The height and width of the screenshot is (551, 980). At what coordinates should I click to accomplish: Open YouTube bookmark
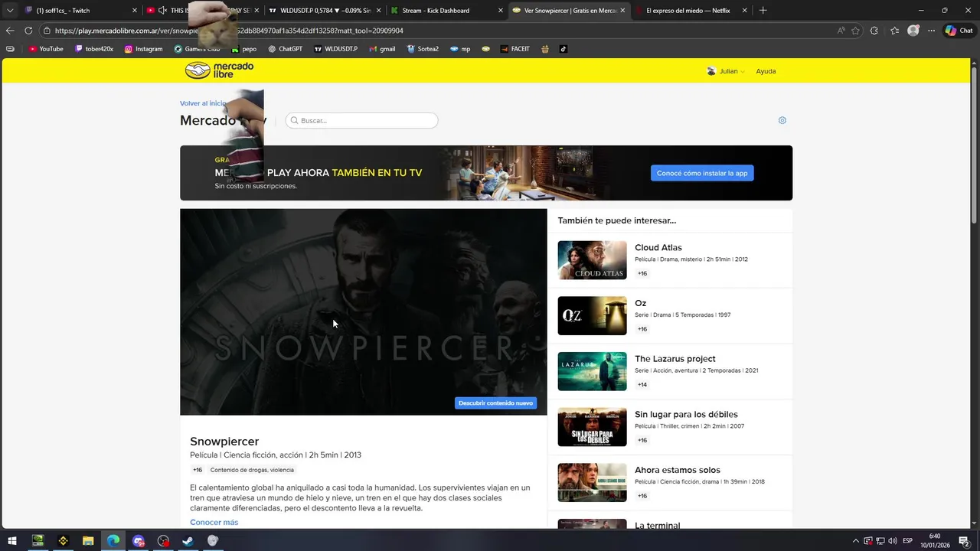pyautogui.click(x=45, y=49)
